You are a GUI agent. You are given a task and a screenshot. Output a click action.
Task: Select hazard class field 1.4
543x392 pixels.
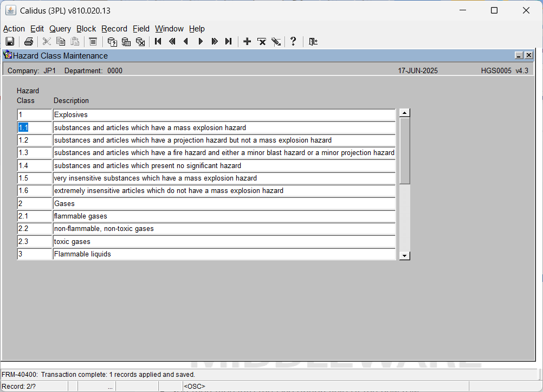point(34,165)
